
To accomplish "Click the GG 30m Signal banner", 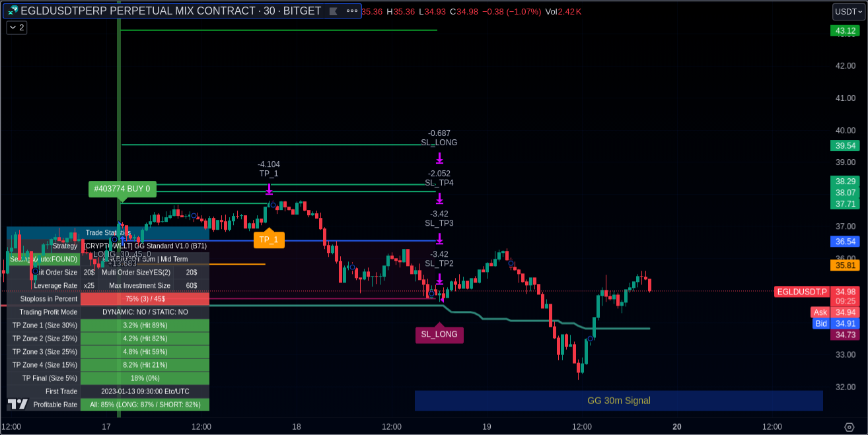I will (618, 401).
